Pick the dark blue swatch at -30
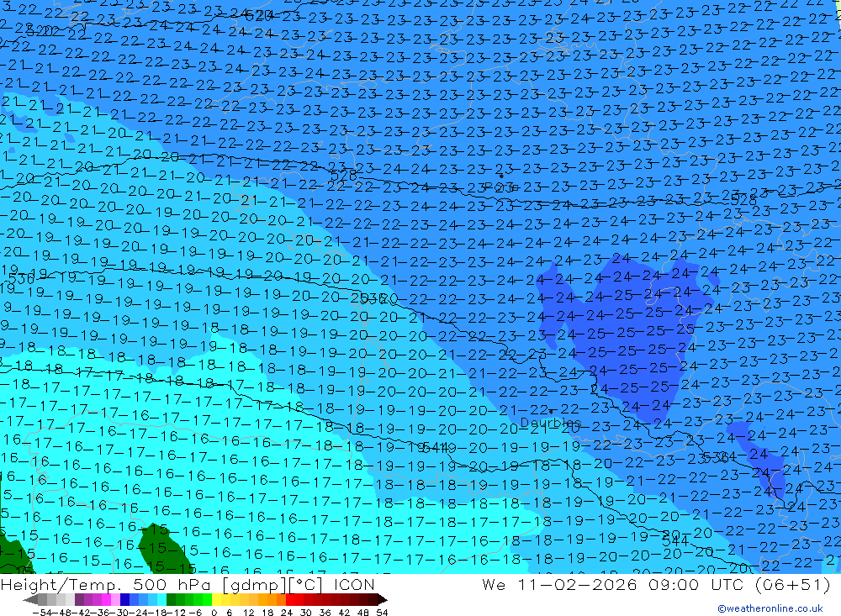Viewport: 841px width, 616px height. coord(124,599)
